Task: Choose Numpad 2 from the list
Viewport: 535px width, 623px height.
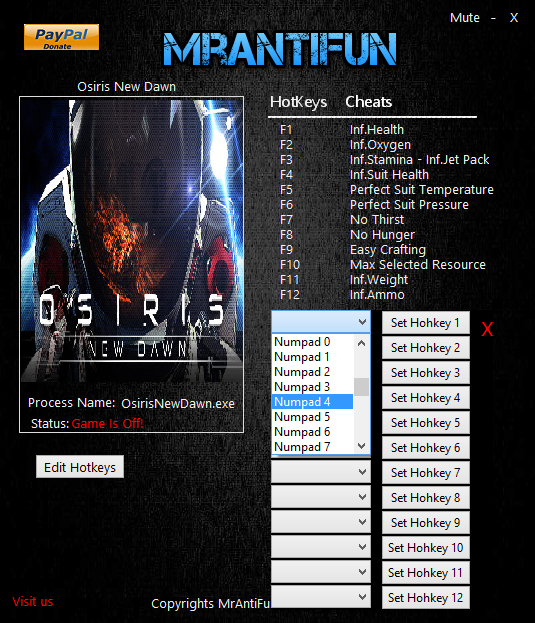Action: pos(313,372)
